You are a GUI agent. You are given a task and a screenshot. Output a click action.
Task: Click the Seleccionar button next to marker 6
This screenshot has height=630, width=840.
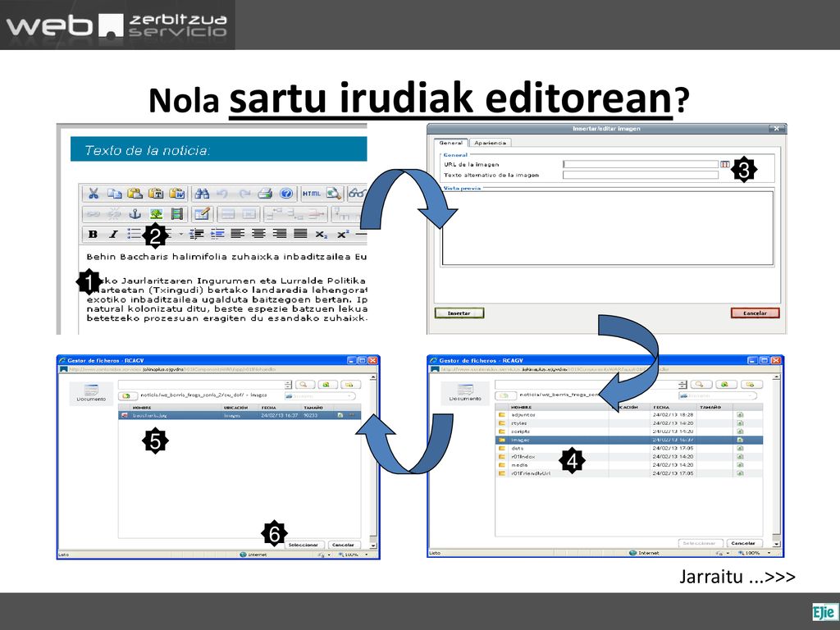click(304, 545)
